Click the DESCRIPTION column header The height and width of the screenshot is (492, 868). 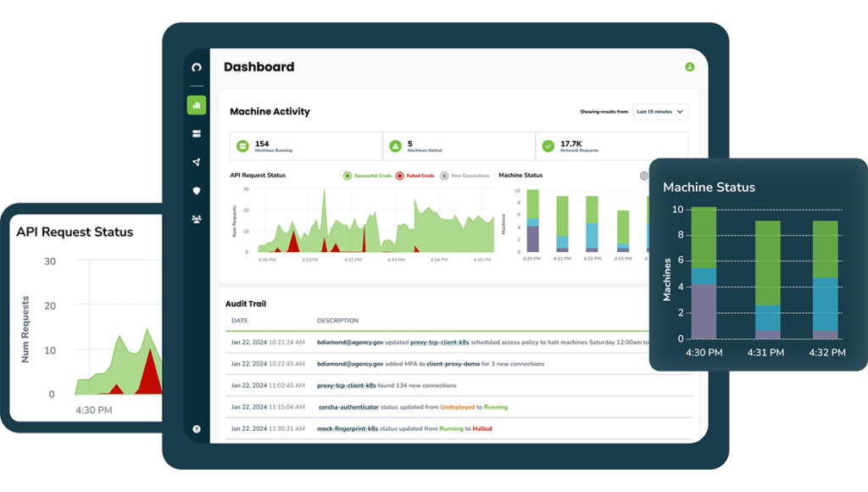337,321
